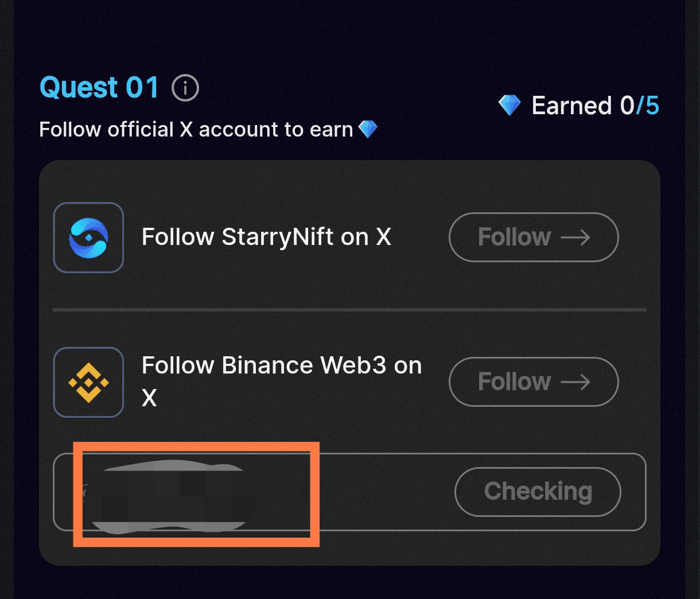Click the arrow in StarryNift's Follow button

[x=575, y=238]
